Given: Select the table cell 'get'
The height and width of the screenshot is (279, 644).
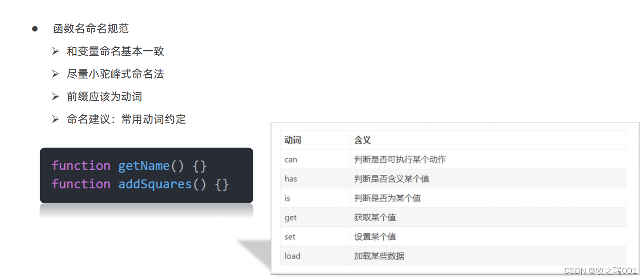Looking at the screenshot, I should point(315,217).
